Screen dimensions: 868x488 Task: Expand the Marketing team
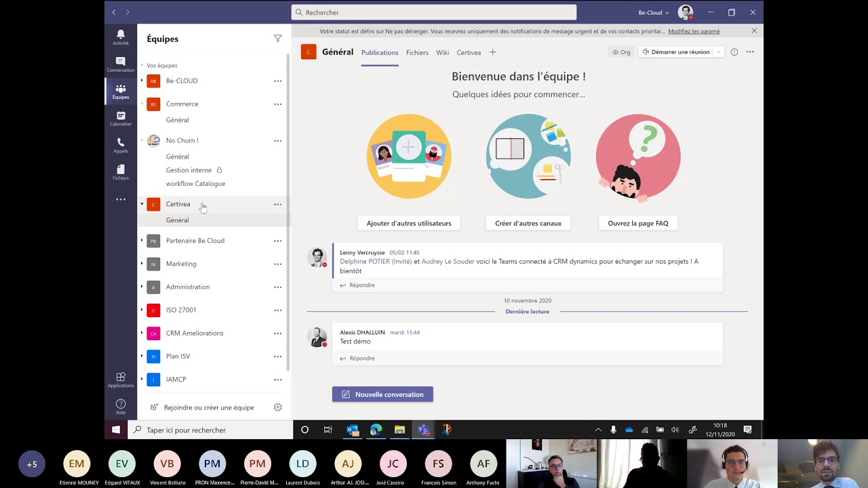[142, 264]
